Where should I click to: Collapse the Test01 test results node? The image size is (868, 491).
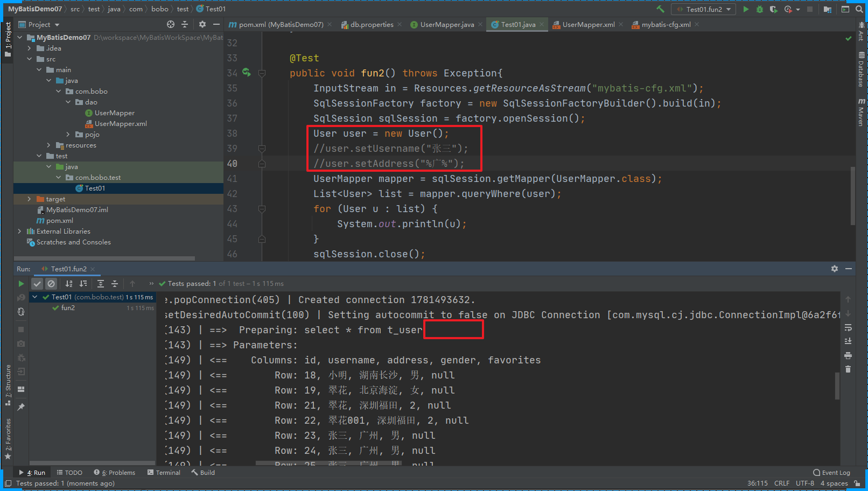[35, 297]
